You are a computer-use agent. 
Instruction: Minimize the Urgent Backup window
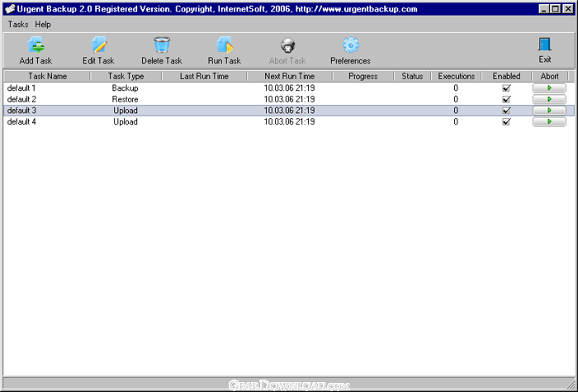(x=544, y=9)
